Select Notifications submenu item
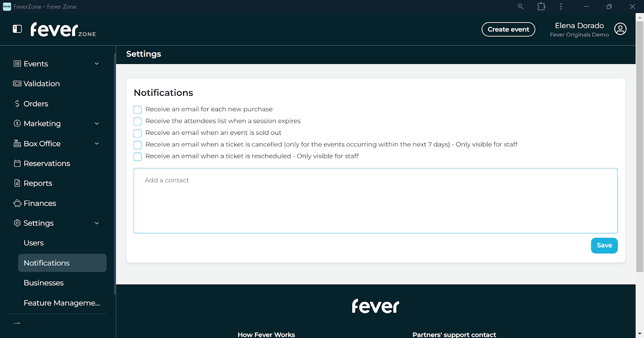This screenshot has height=338, width=644. pyautogui.click(x=62, y=263)
